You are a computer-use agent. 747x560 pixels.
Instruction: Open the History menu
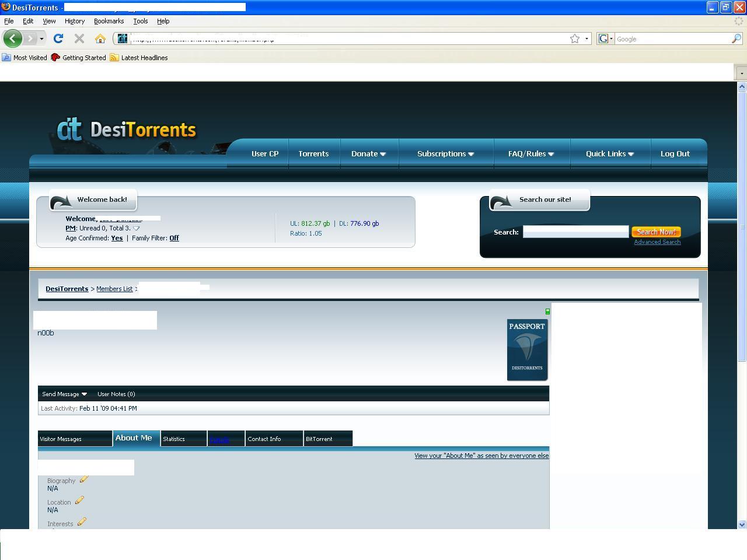[75, 21]
